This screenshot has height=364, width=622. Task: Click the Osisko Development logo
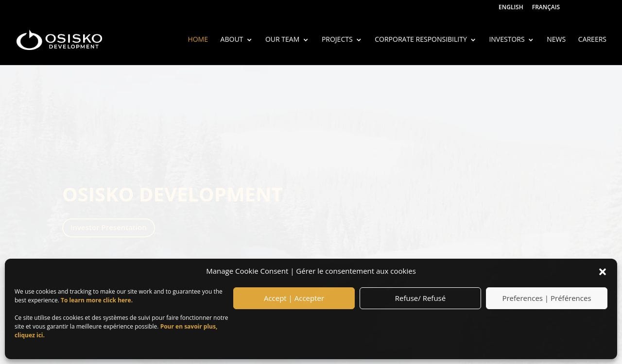(59, 40)
